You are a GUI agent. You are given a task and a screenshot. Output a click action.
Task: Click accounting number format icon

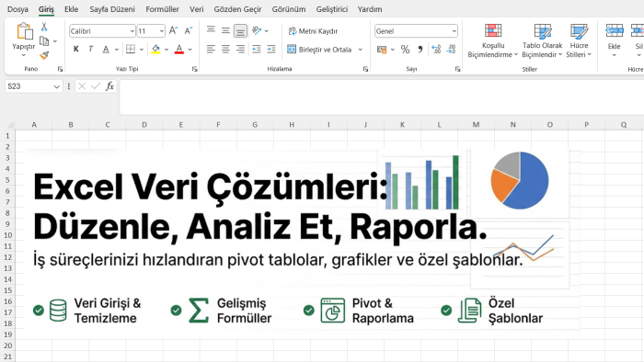click(x=382, y=50)
